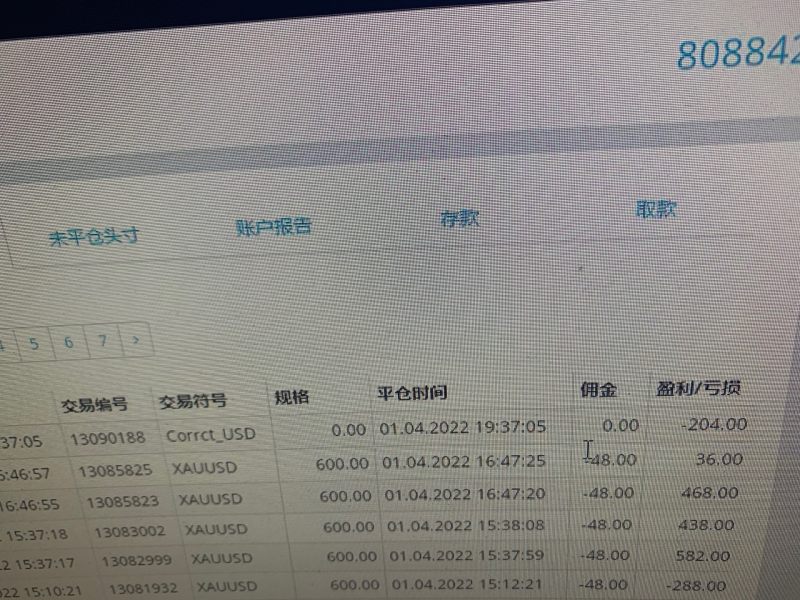Go to page 7 of results

103,340
